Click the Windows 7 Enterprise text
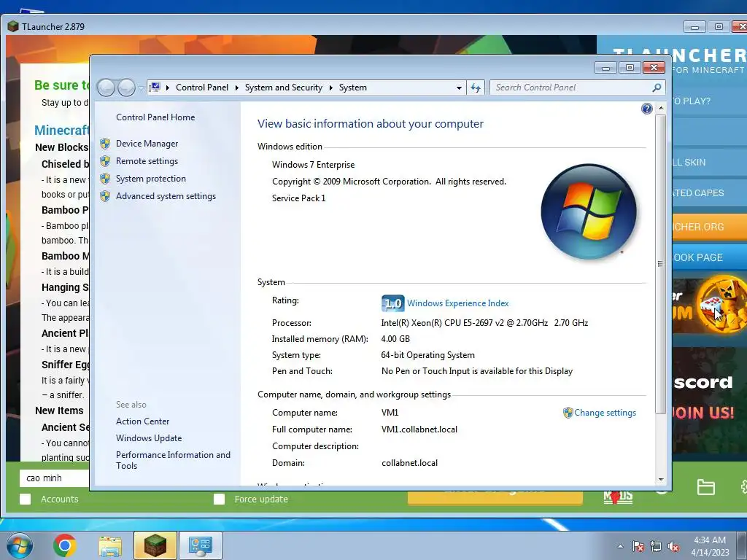 coord(313,165)
